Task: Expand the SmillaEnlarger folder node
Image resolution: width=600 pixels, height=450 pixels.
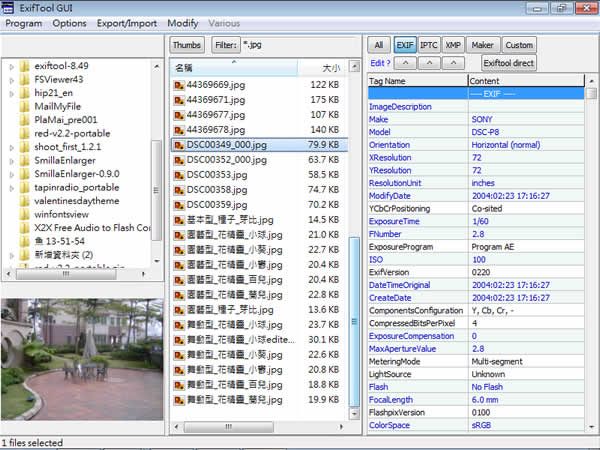Action: click(x=11, y=161)
